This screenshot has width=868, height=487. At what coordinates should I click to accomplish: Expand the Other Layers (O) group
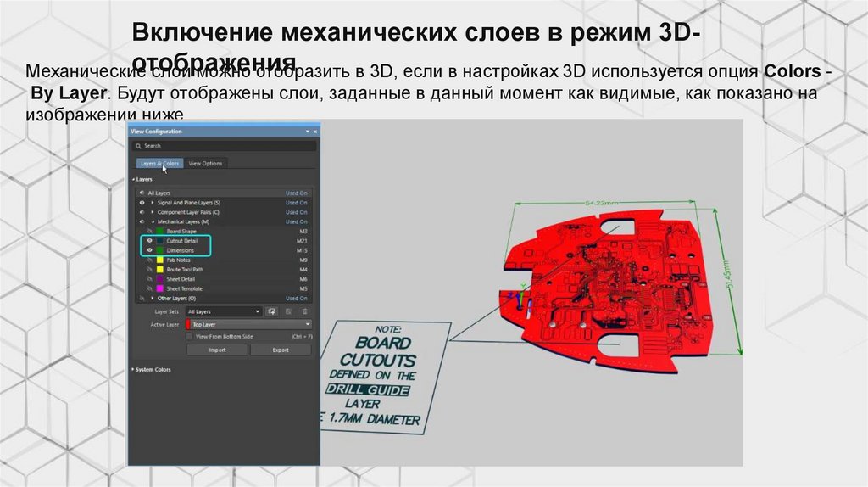(x=152, y=299)
